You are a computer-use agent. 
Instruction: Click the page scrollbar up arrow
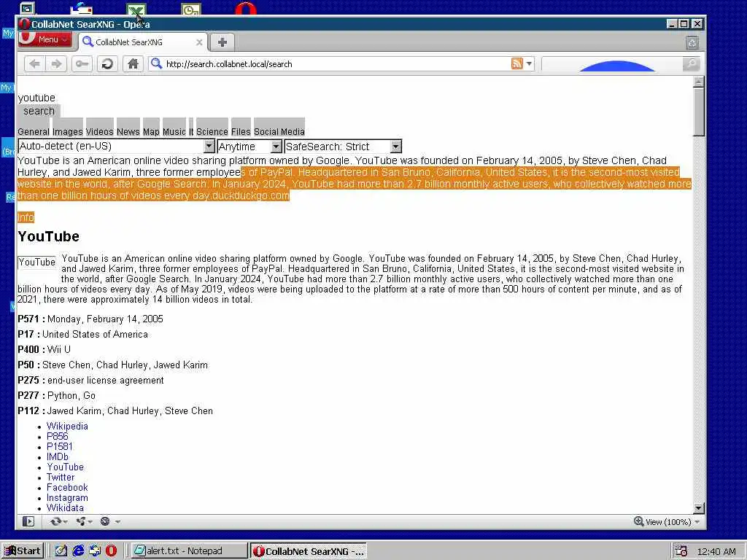(x=698, y=82)
